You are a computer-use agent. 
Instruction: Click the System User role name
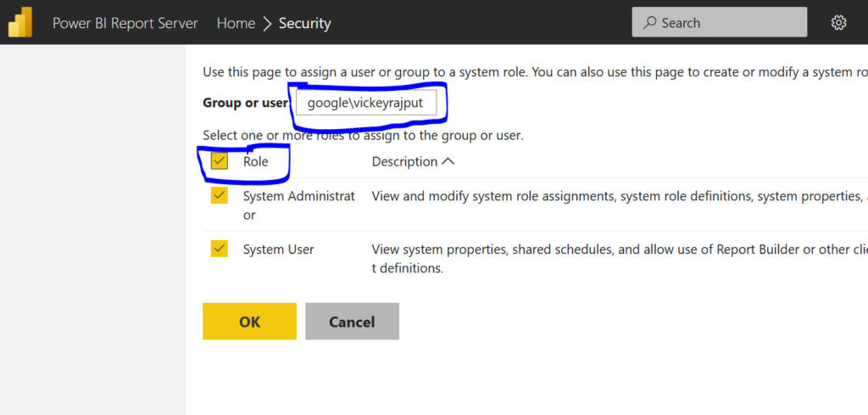pos(278,250)
